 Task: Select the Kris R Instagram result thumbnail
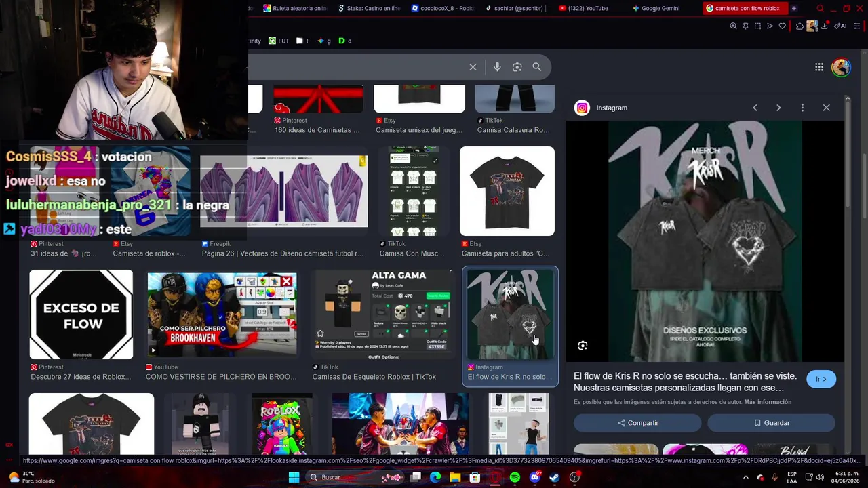click(x=510, y=314)
